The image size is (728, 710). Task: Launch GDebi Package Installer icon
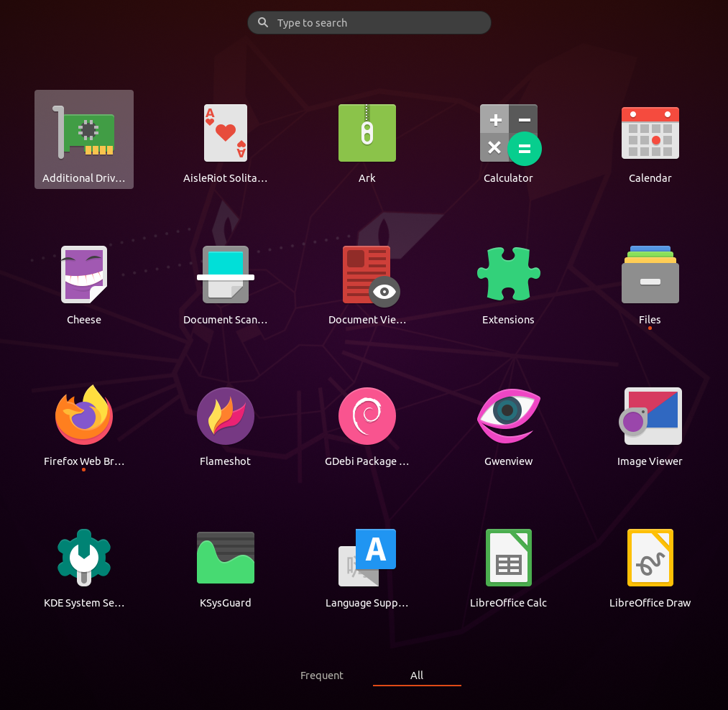[367, 416]
